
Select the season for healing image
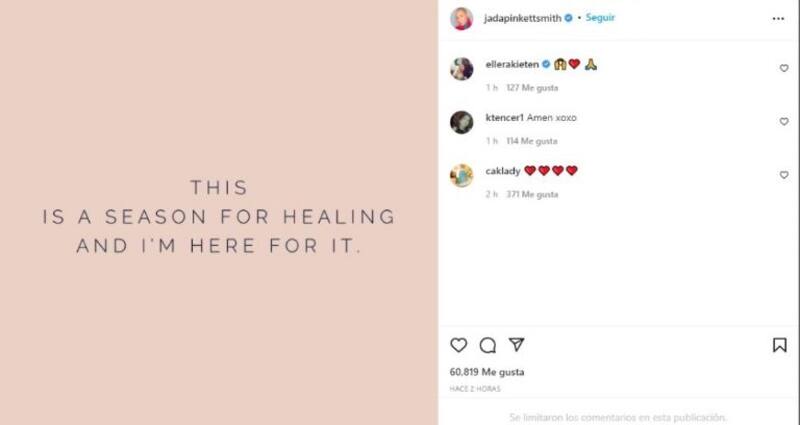[x=219, y=212]
